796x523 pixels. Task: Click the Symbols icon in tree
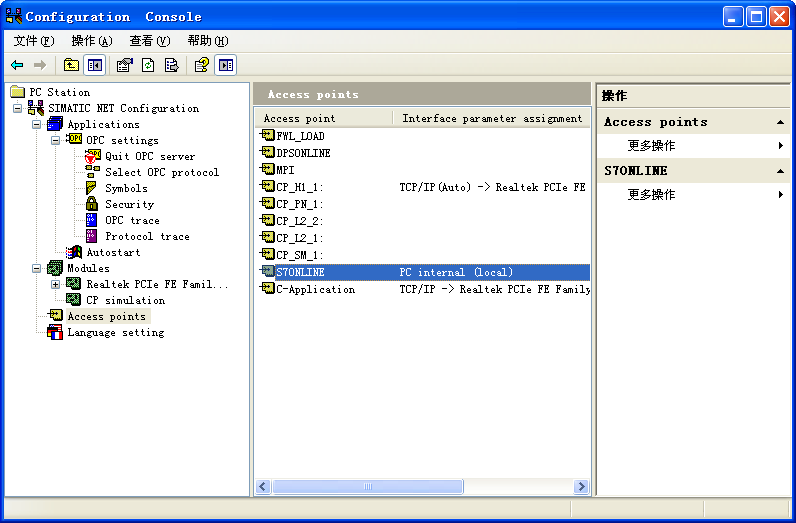[91, 188]
